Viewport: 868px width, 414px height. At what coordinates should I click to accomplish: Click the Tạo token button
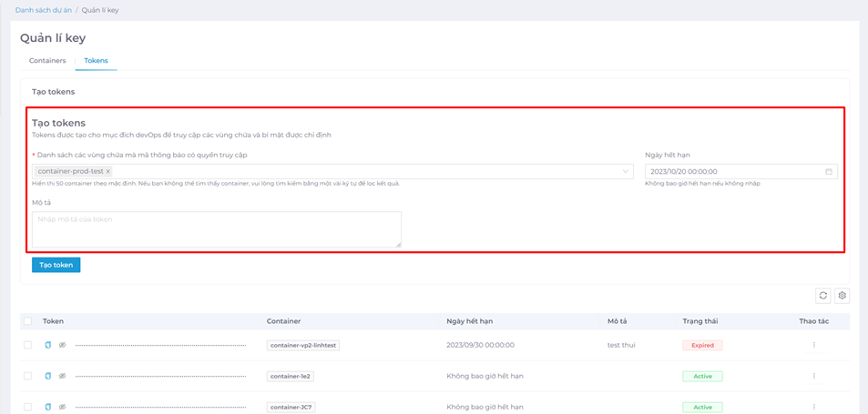coord(56,265)
